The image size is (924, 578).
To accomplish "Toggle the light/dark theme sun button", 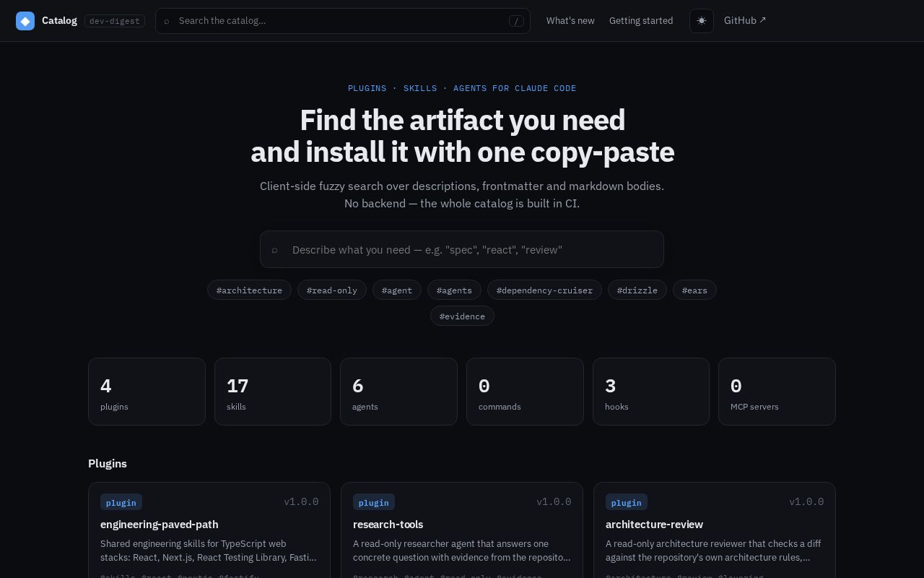I will (x=702, y=21).
